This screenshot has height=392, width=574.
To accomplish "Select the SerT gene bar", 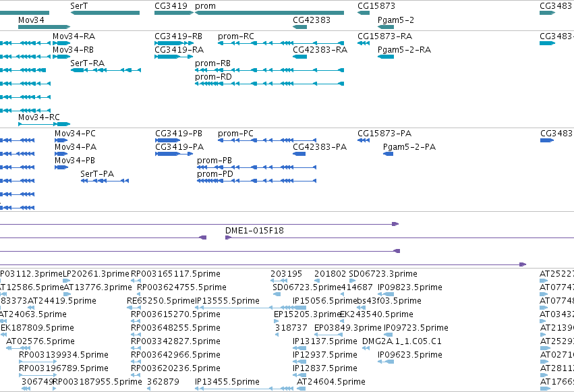I will tap(105, 13).
